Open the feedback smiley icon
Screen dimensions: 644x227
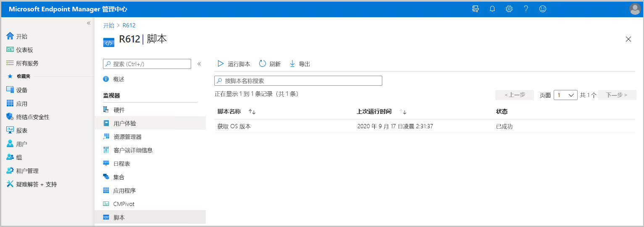543,9
